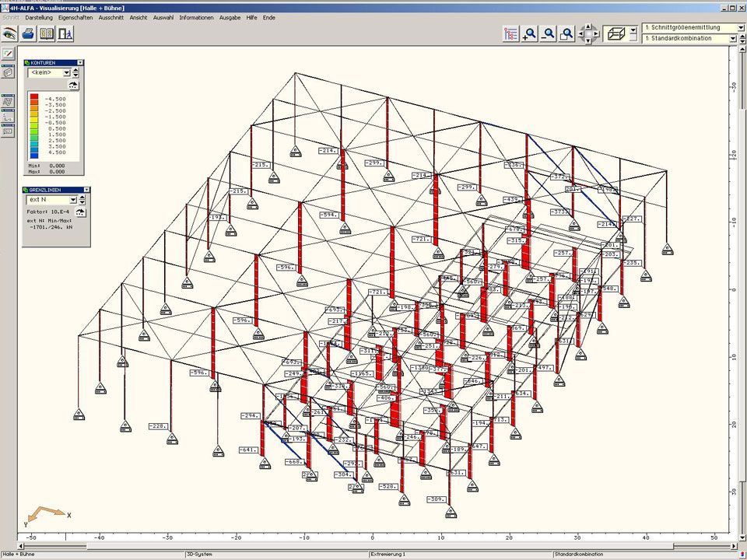Screen dimensions: 747x560
Task: Click the zoom in magnifier icon
Action: 530,33
